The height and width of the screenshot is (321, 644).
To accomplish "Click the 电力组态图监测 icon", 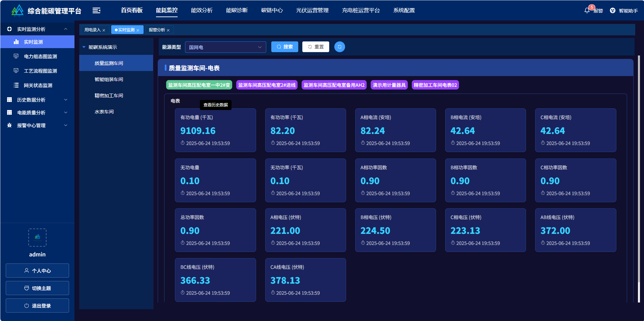I will [x=16, y=56].
